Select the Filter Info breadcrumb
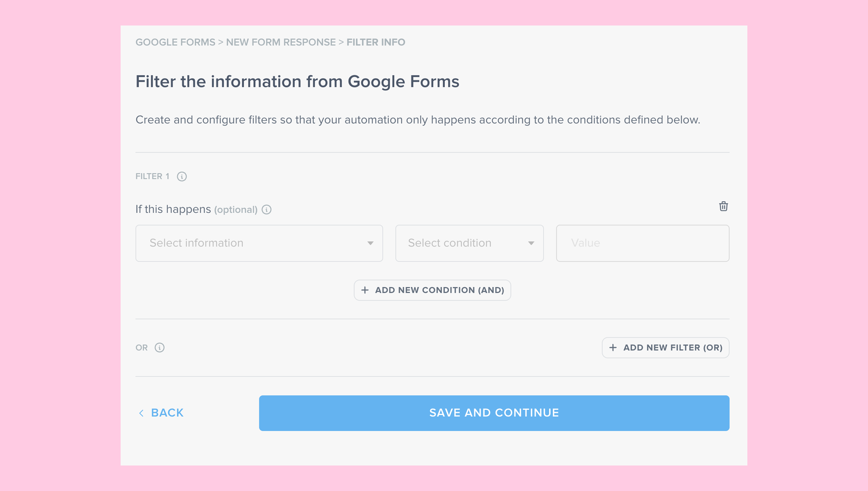The image size is (868, 491). tap(376, 42)
